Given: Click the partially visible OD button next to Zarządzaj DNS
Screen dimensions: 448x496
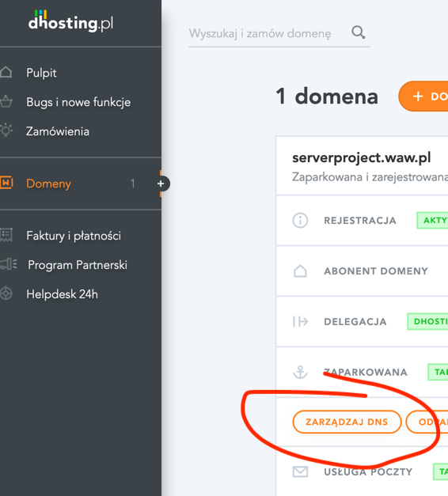Looking at the screenshot, I should pos(427,422).
